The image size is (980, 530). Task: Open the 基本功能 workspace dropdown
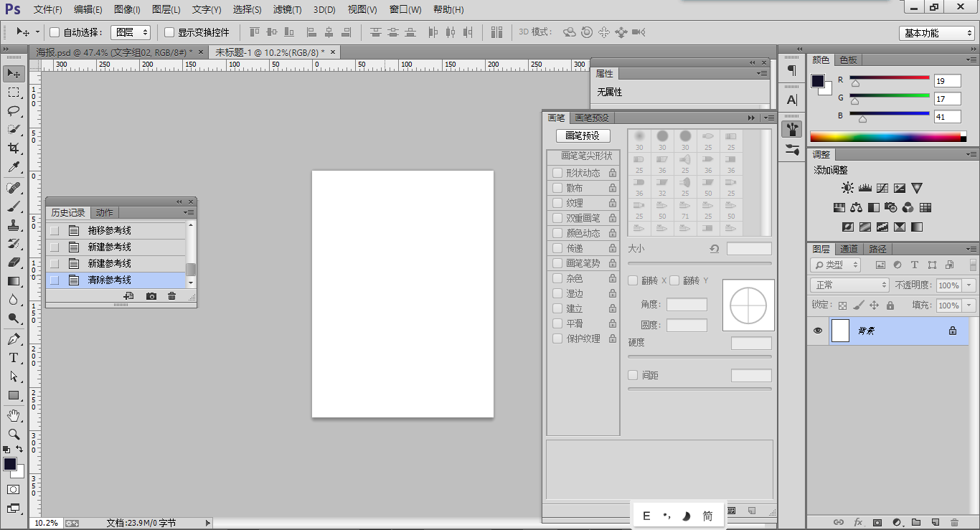(x=937, y=33)
